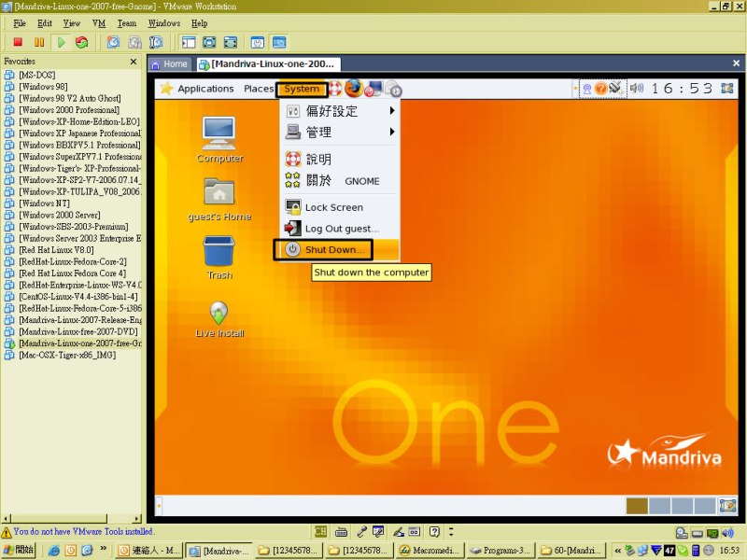The width and height of the screenshot is (747, 560).
Task: Open the GNOME Applications menu
Action: click(205, 89)
